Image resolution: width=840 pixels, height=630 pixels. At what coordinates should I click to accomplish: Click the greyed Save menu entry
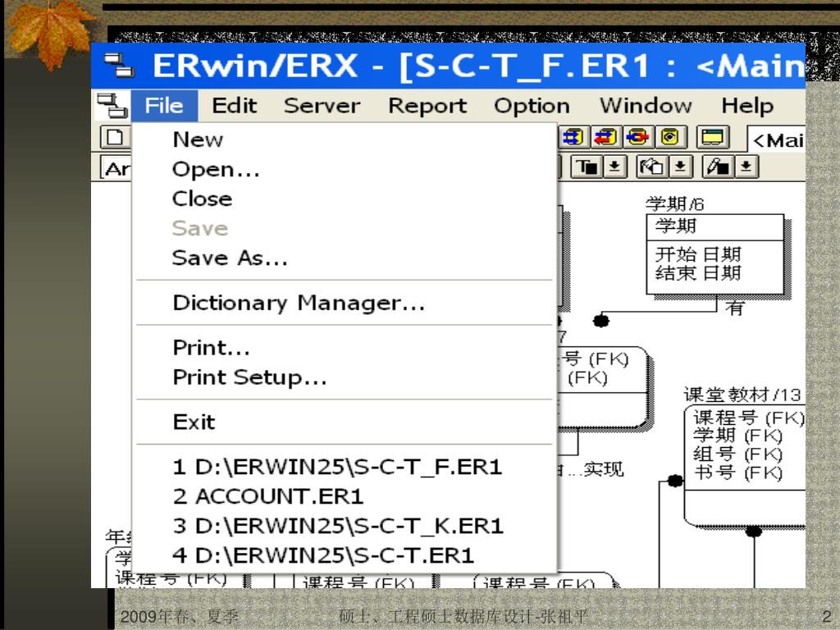pos(344,228)
